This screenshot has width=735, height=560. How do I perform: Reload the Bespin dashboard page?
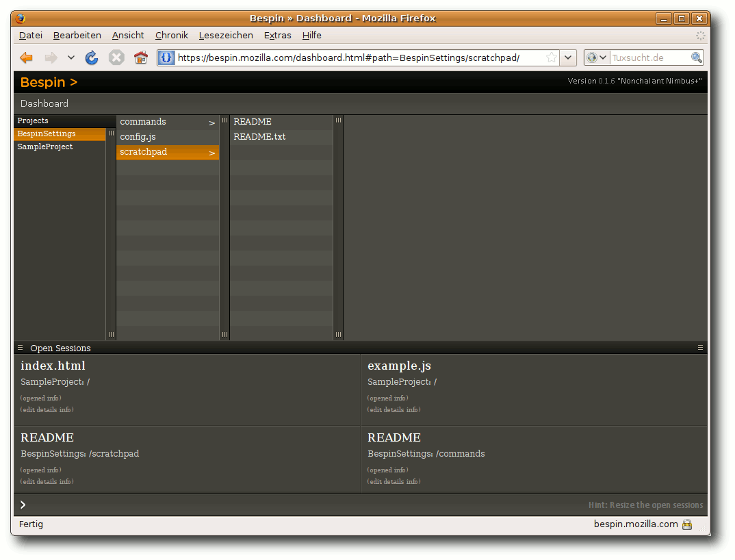[x=92, y=58]
